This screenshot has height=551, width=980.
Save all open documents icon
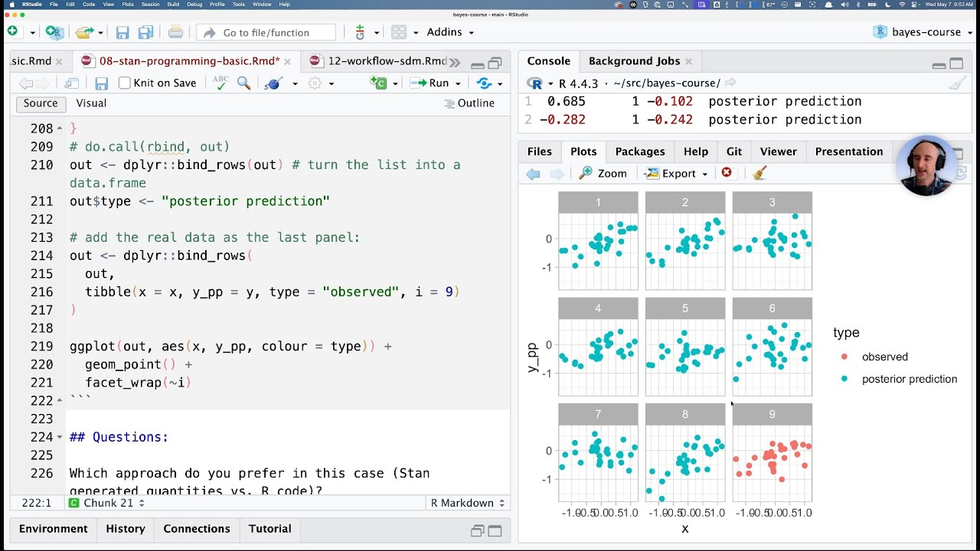145,32
